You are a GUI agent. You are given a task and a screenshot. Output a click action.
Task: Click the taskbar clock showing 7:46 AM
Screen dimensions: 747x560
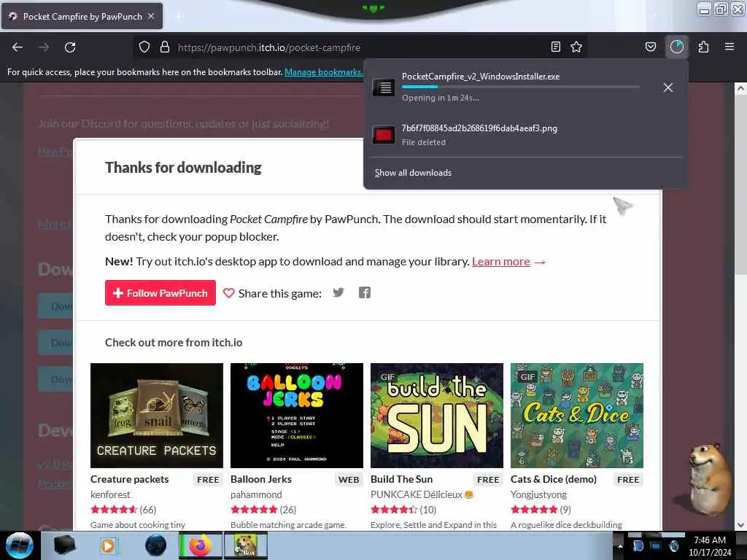tap(710, 545)
